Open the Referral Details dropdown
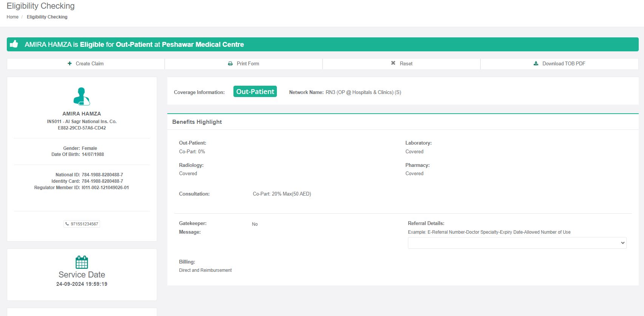 [x=517, y=243]
